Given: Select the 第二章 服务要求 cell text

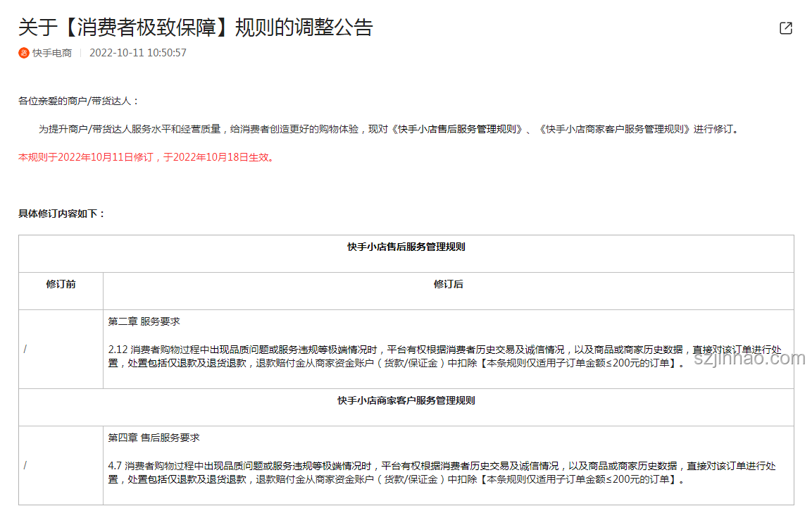Looking at the screenshot, I should point(144,321).
